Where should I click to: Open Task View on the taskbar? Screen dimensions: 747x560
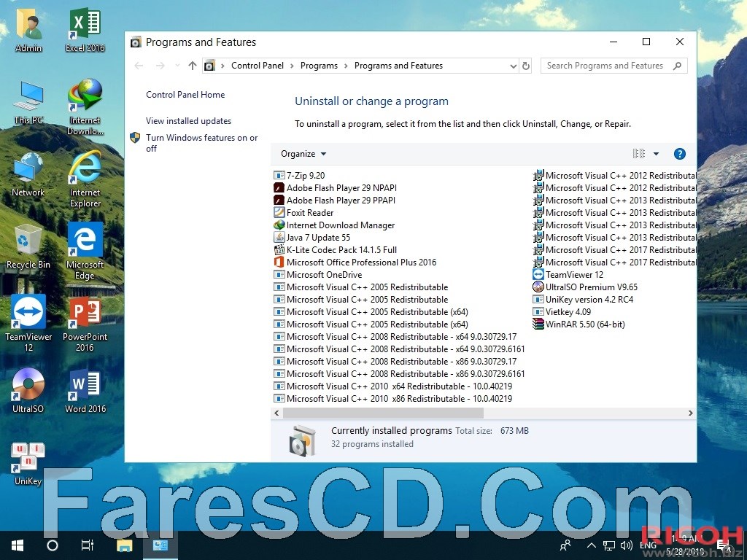[x=88, y=545]
